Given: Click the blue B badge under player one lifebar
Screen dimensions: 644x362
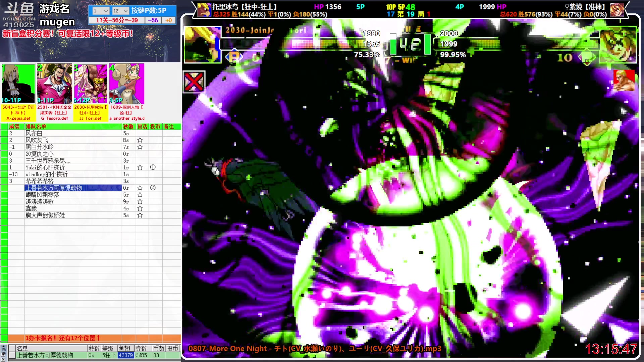Looking at the screenshot, I should point(234,57).
